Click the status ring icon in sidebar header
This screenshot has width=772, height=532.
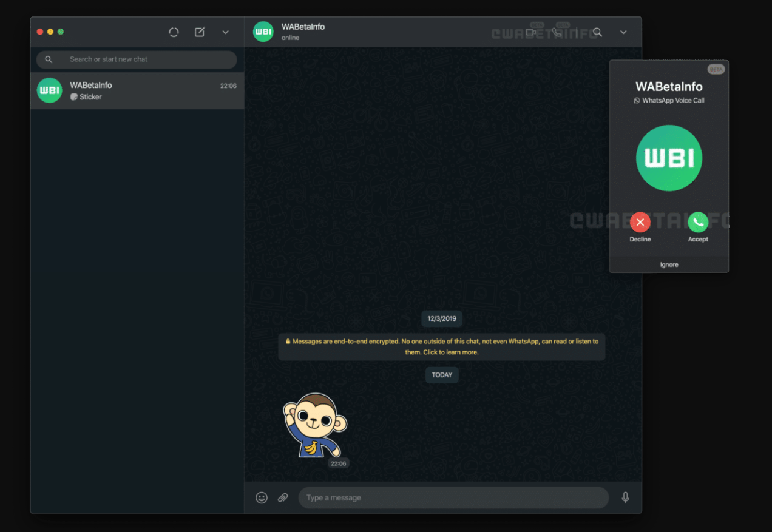pyautogui.click(x=174, y=32)
